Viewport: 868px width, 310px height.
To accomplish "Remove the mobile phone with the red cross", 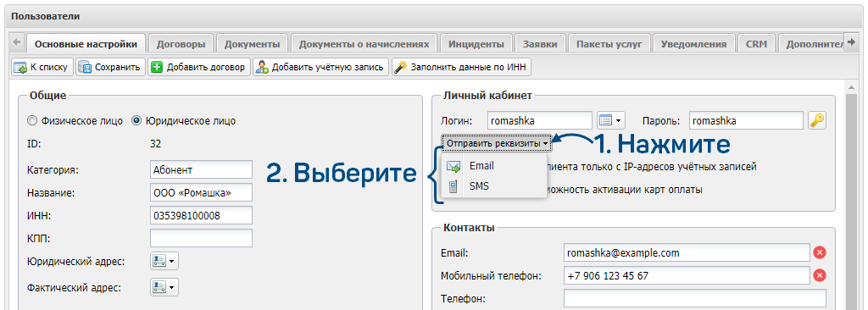I will [820, 275].
